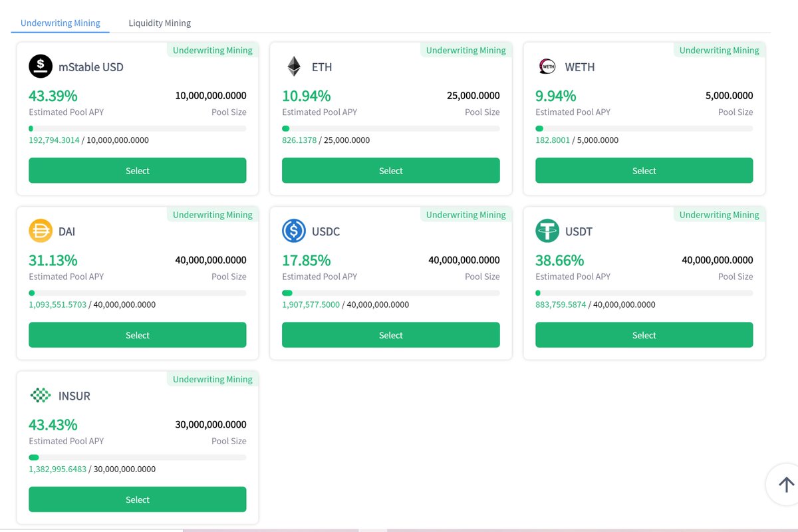This screenshot has width=798, height=532.
Task: Open the Liquidity Mining tab
Action: click(x=160, y=23)
